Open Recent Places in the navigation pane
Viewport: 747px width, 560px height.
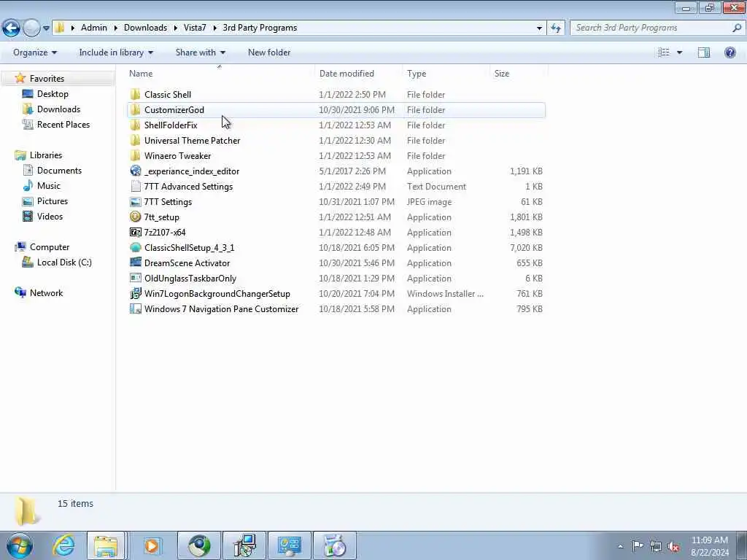pyautogui.click(x=63, y=124)
